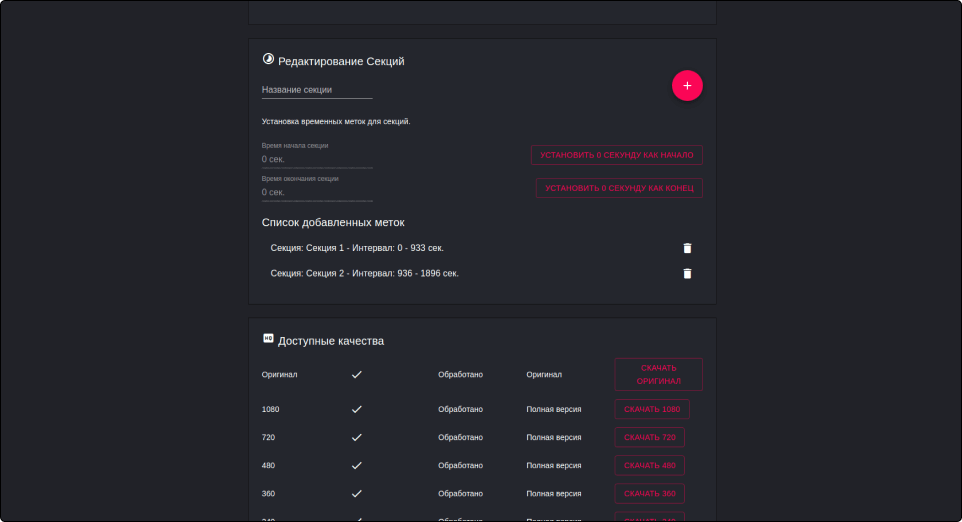Download the original via Скачать оригинал
962x522 pixels.
click(x=658, y=374)
